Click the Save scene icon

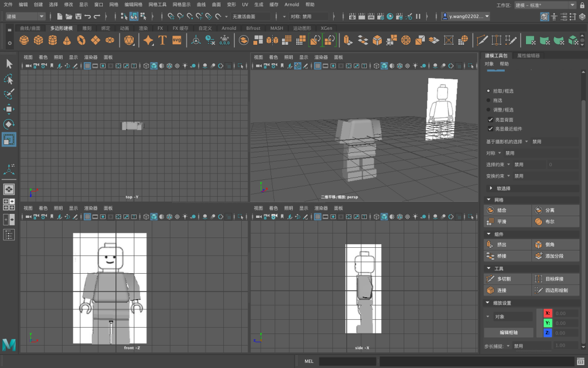tap(78, 16)
